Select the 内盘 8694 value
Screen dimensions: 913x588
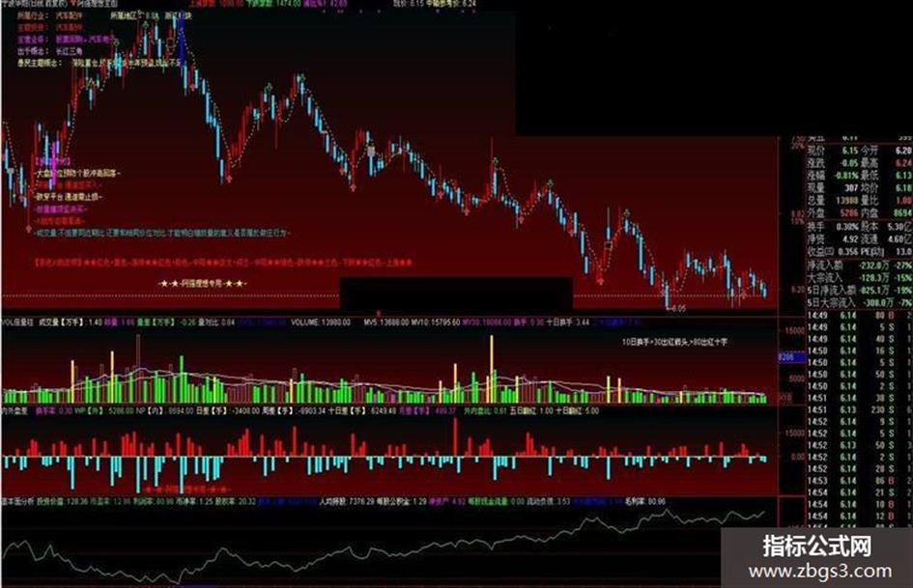coord(886,213)
